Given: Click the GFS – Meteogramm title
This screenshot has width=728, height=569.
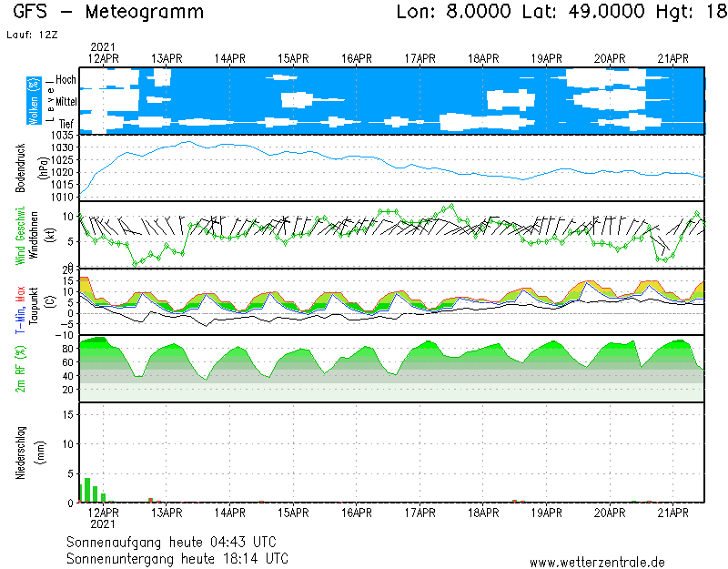Looking at the screenshot, I should [109, 13].
